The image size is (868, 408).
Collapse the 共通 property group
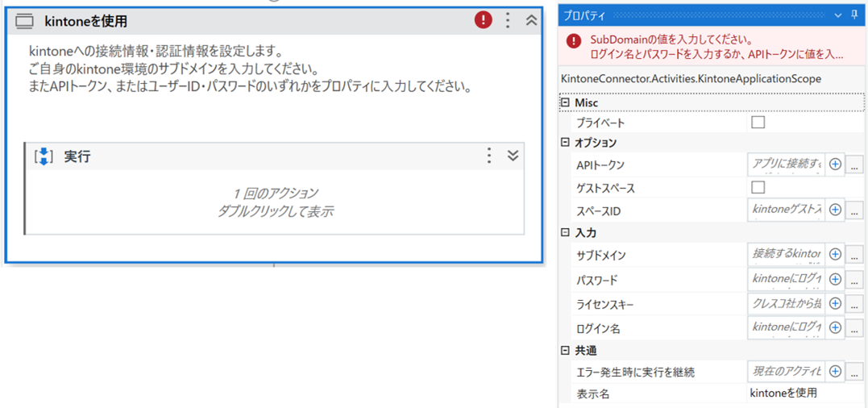click(565, 351)
